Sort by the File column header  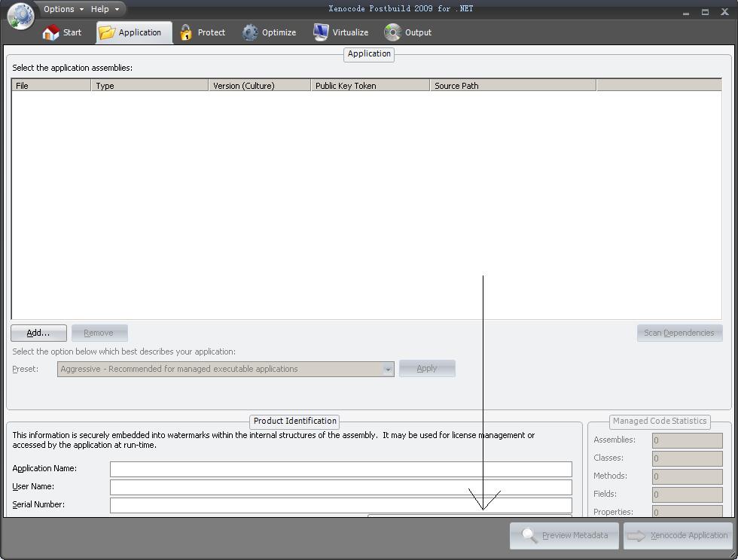[x=51, y=86]
